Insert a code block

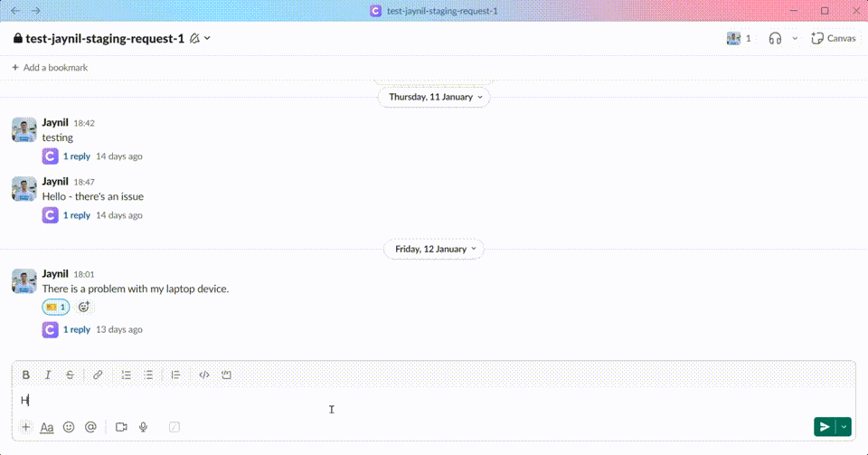(226, 374)
